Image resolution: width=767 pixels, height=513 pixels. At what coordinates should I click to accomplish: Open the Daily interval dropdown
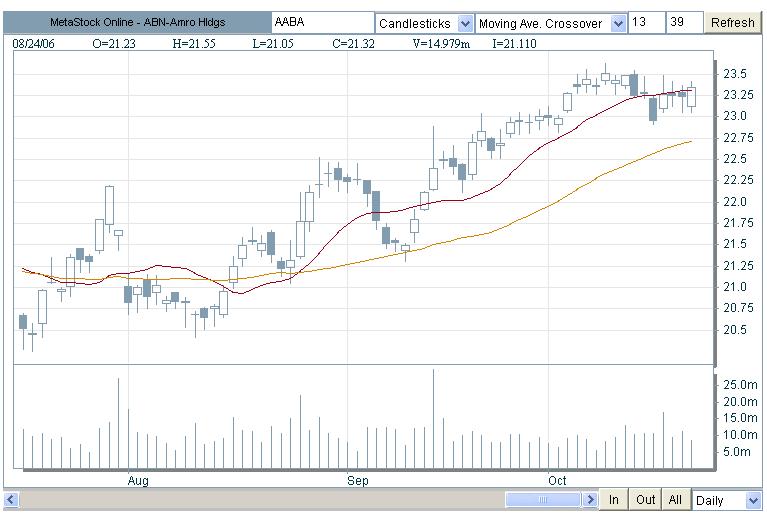pos(726,500)
